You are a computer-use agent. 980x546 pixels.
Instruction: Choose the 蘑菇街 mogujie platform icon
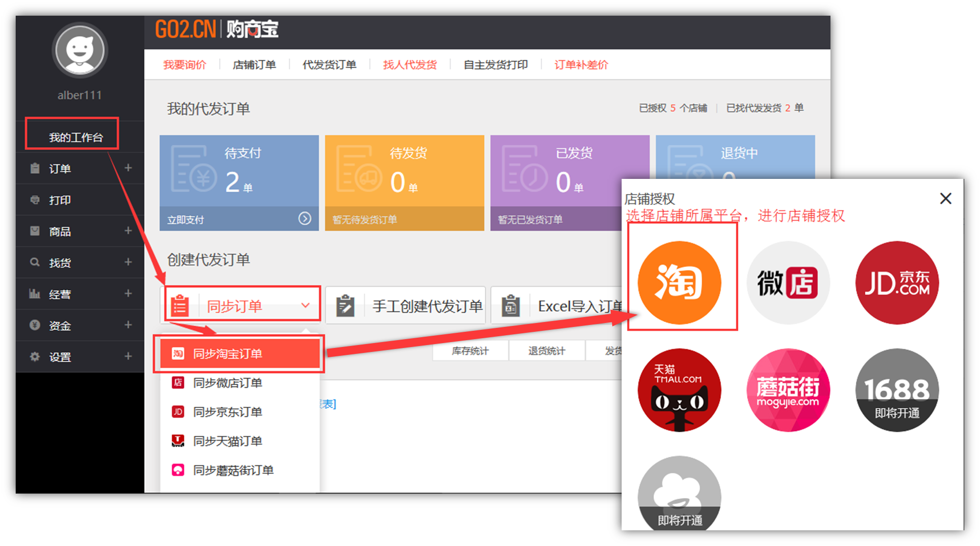(788, 390)
